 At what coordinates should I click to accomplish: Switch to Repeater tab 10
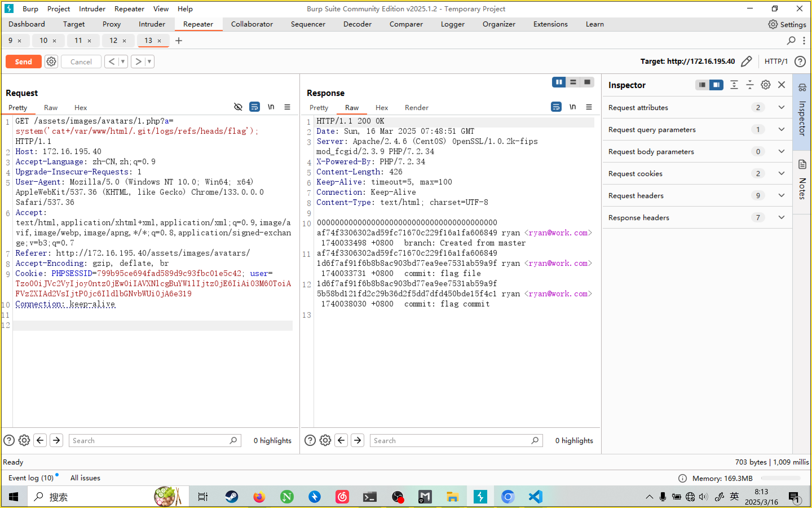43,41
